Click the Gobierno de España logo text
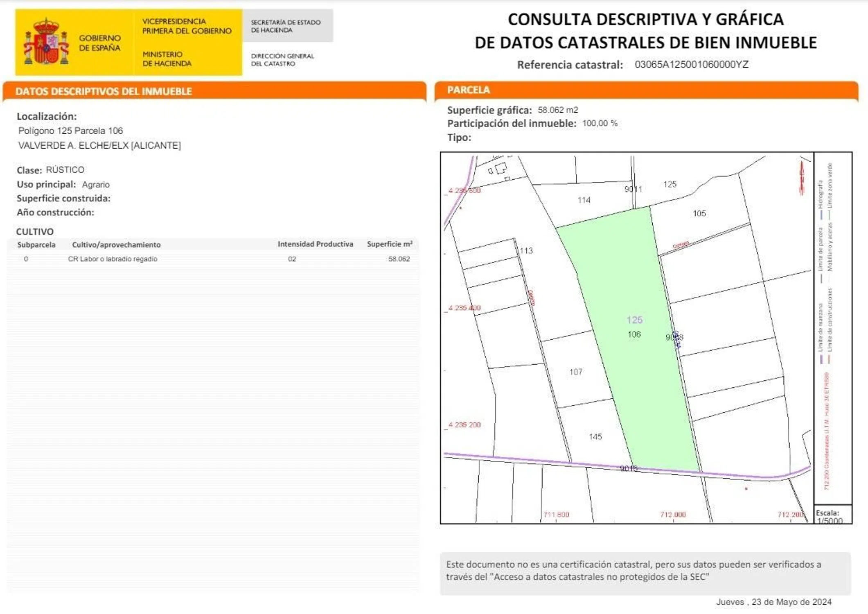This screenshot has height=614, width=868. (99, 43)
